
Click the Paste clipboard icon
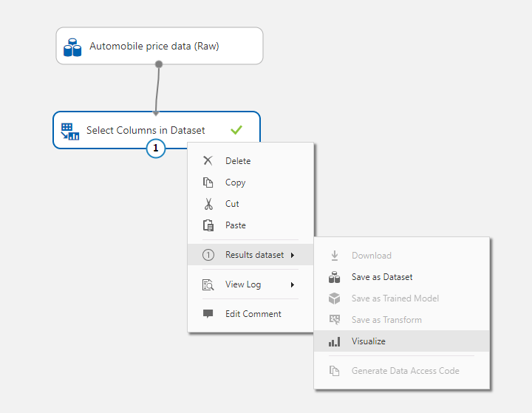point(208,225)
